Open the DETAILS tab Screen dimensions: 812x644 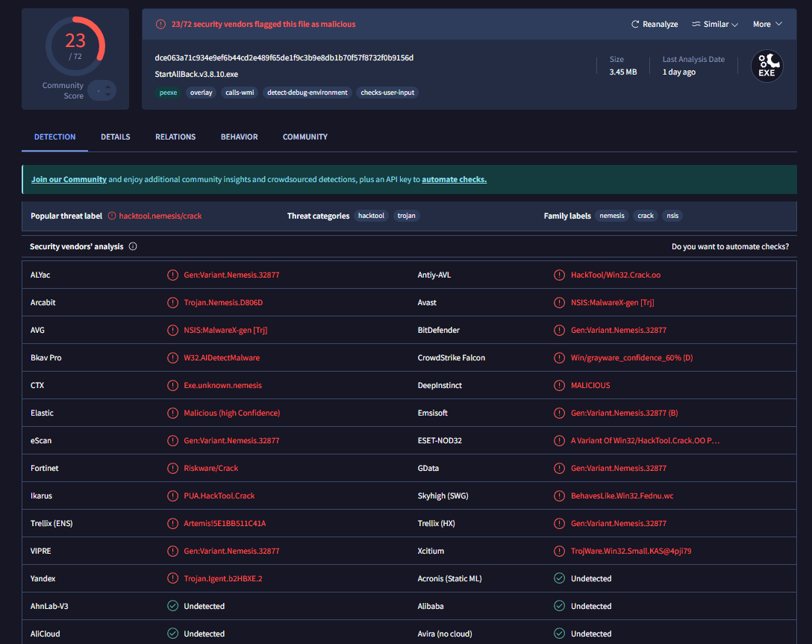pyautogui.click(x=116, y=137)
